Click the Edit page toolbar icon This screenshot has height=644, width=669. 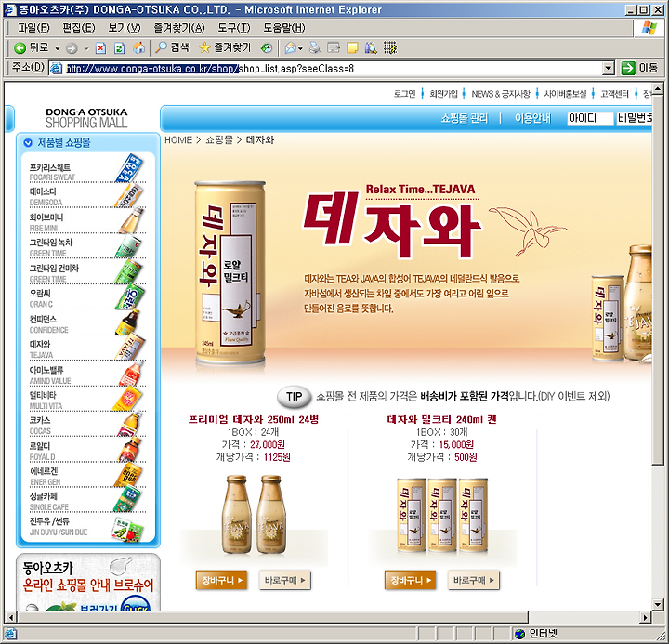(x=334, y=47)
